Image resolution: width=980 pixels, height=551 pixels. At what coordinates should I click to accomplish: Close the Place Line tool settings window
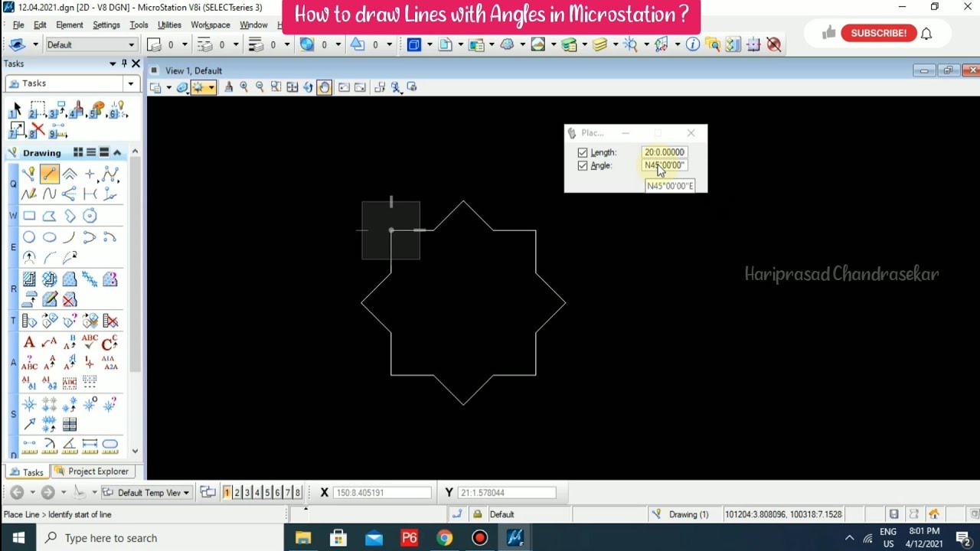(x=691, y=133)
